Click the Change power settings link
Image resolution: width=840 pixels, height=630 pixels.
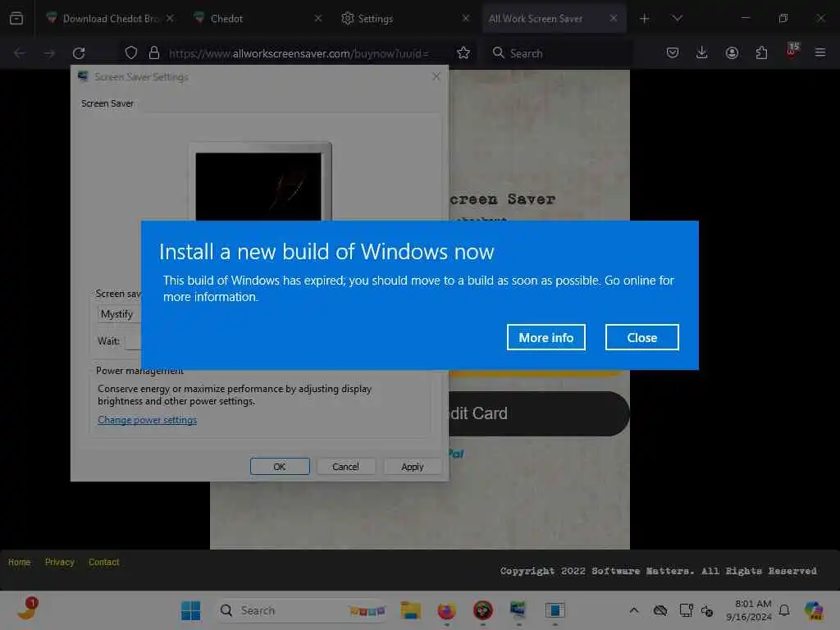pyautogui.click(x=148, y=420)
